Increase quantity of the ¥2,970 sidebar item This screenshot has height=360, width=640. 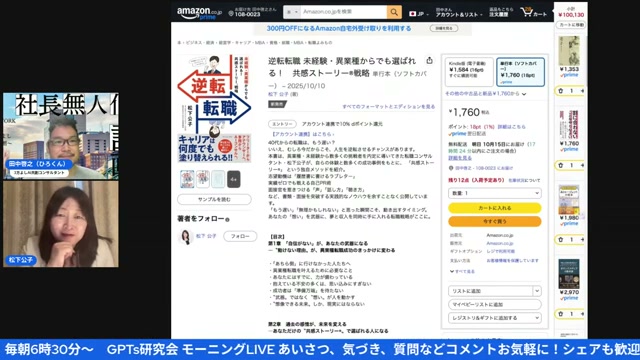[x=582, y=314]
